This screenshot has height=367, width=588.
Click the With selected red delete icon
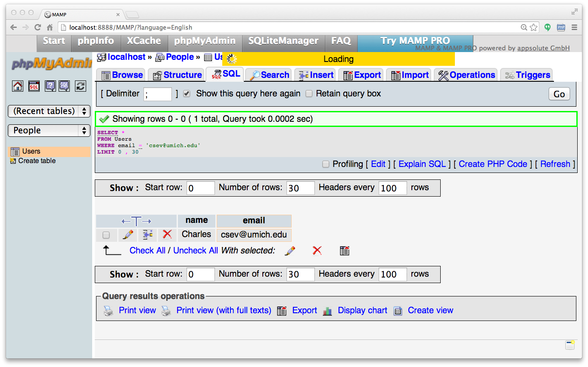[317, 250]
